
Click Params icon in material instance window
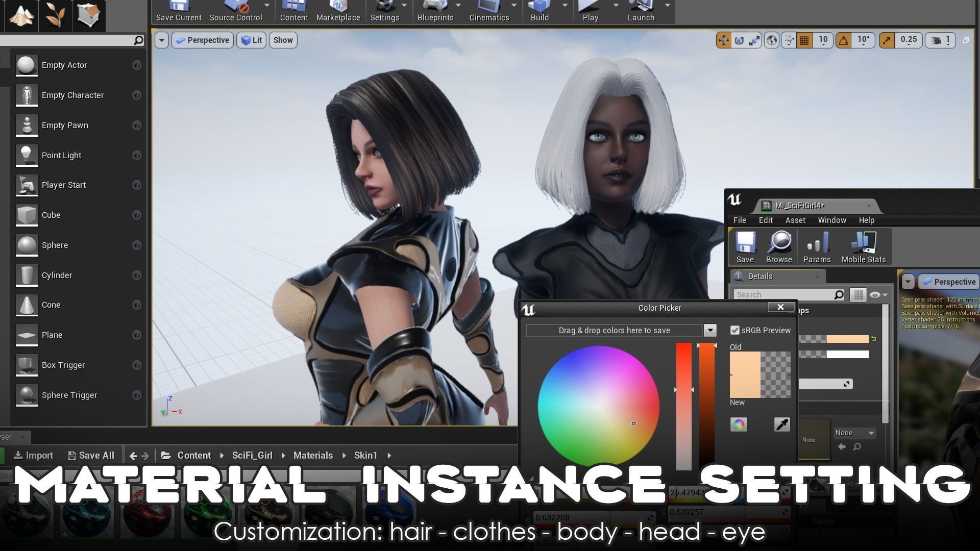[817, 247]
